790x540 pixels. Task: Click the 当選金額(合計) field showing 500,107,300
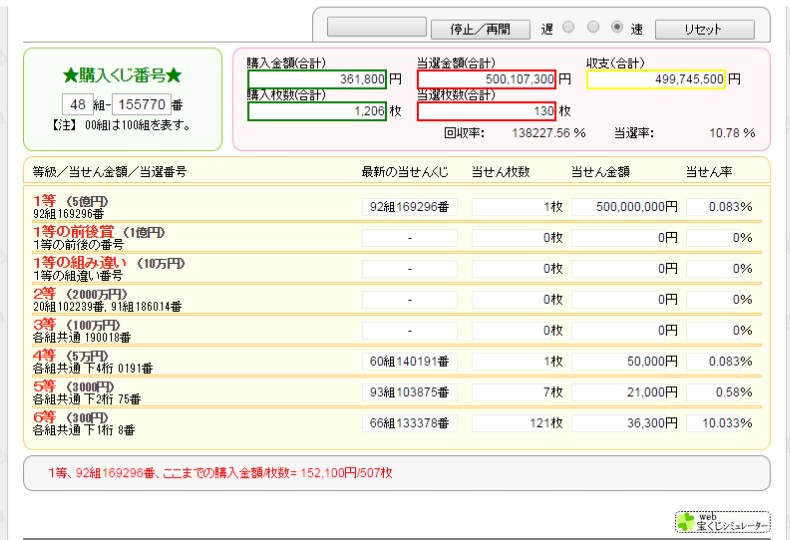coord(486,79)
